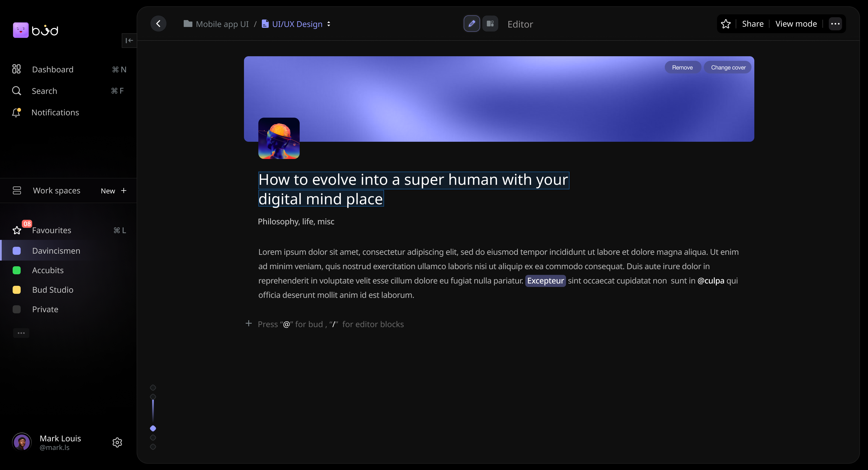Click the Share button
The height and width of the screenshot is (470, 868).
pyautogui.click(x=752, y=24)
